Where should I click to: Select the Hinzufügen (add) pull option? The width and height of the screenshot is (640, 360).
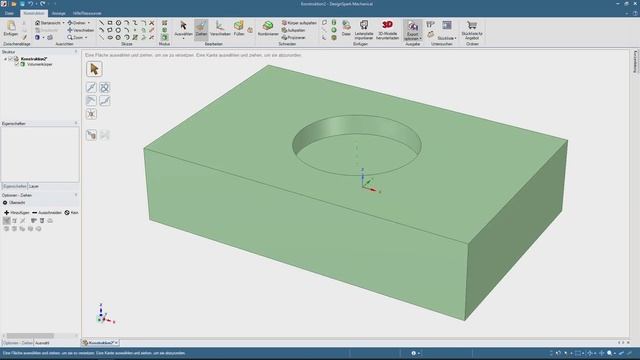click(x=16, y=213)
